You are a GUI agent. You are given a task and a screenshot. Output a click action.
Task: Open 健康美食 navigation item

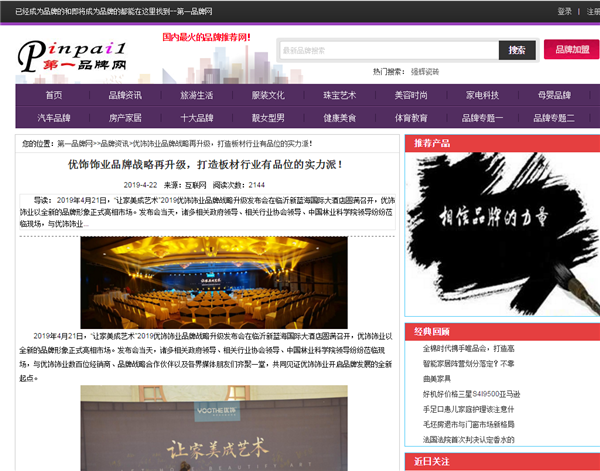click(x=339, y=118)
